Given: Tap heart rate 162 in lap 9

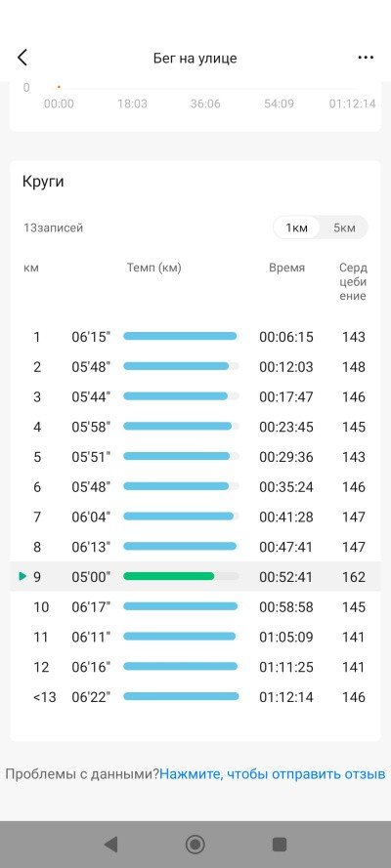Looking at the screenshot, I should pyautogui.click(x=354, y=577).
